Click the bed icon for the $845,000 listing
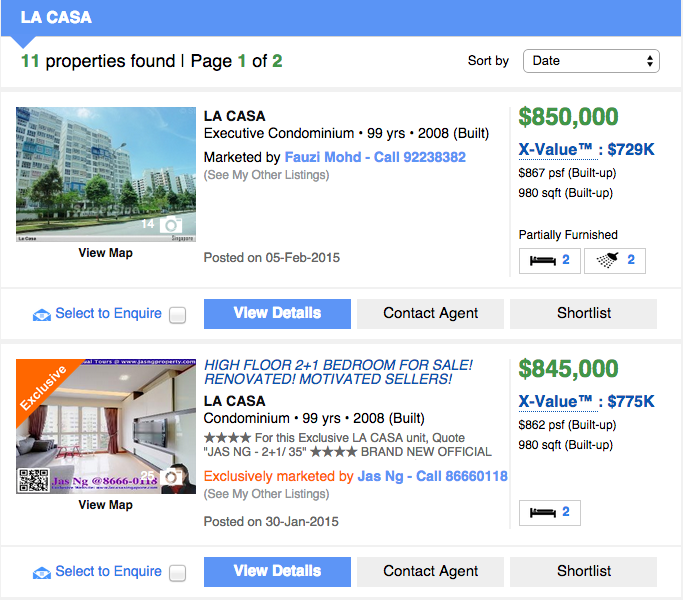The width and height of the screenshot is (683, 600). 543,513
